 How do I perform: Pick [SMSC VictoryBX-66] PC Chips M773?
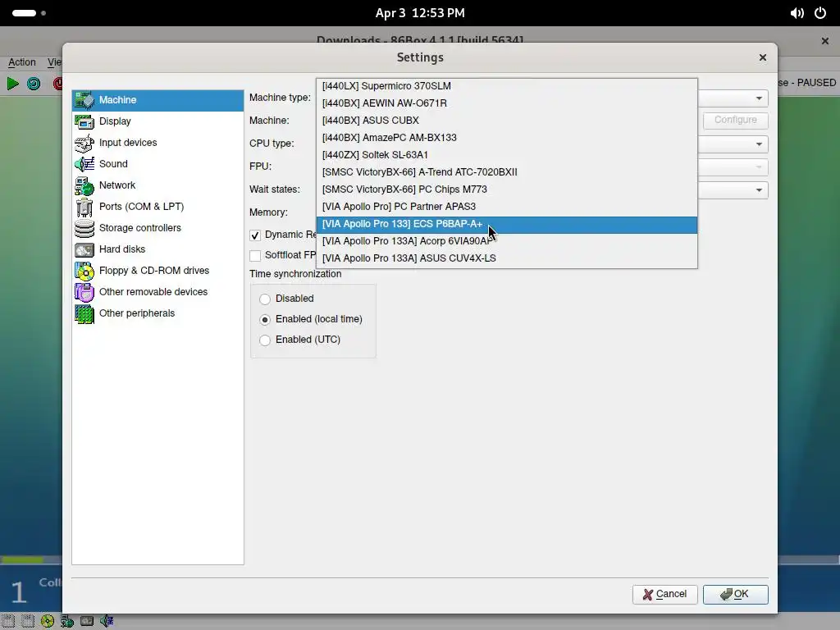(x=507, y=189)
